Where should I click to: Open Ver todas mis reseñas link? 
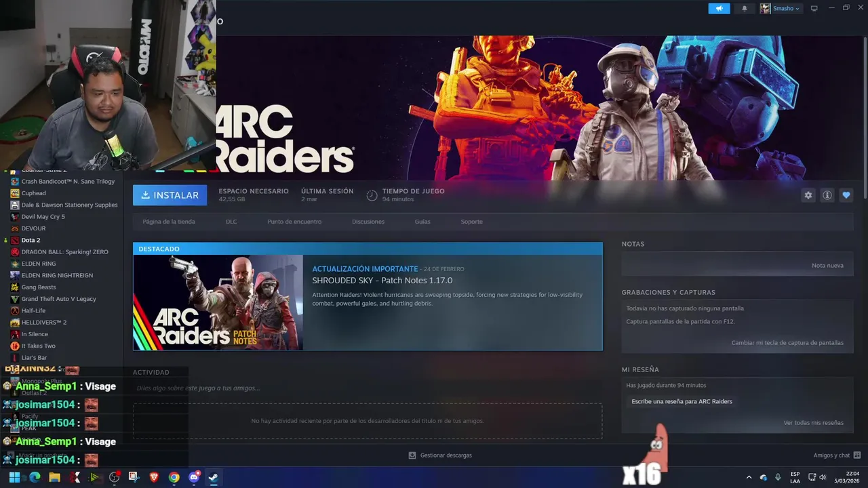813,423
